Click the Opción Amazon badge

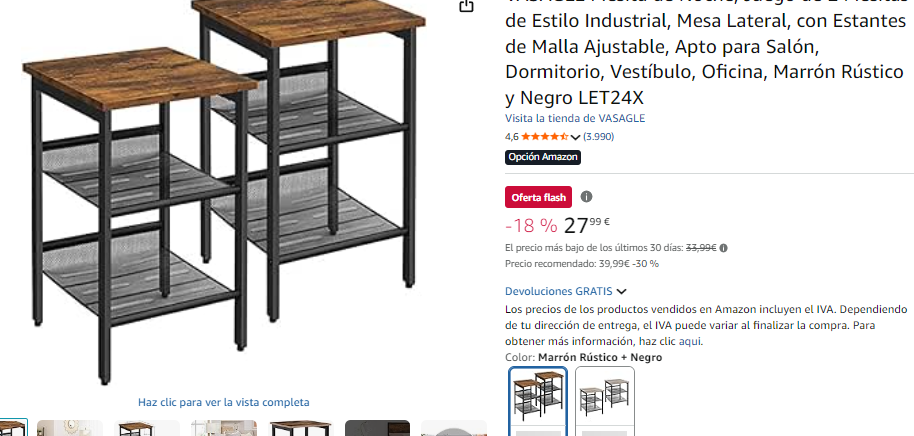[543, 157]
